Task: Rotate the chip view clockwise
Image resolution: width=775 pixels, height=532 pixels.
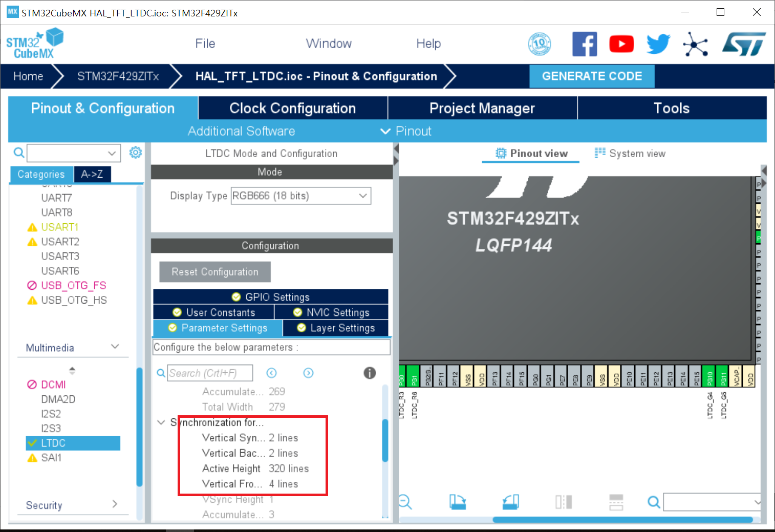Action: pos(458,502)
